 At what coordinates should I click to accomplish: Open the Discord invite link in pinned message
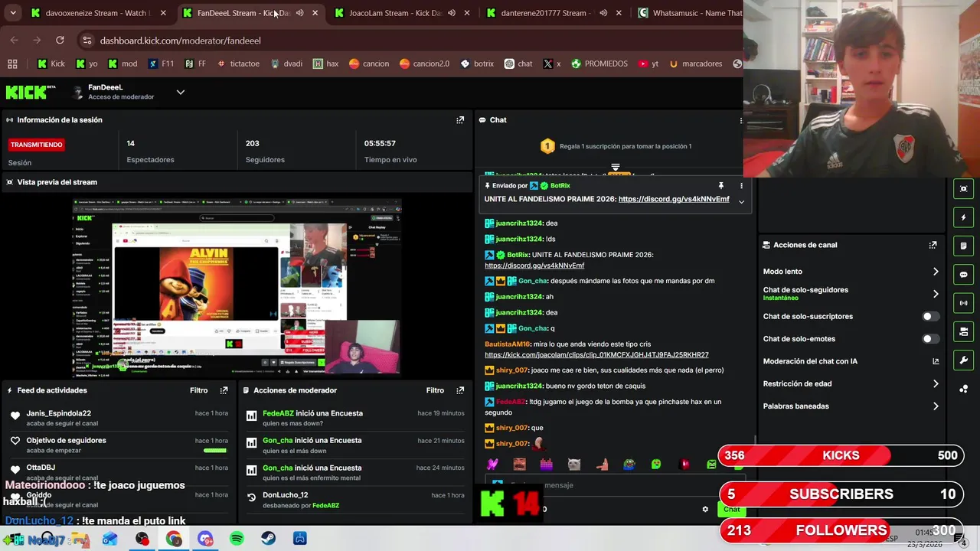tap(674, 199)
